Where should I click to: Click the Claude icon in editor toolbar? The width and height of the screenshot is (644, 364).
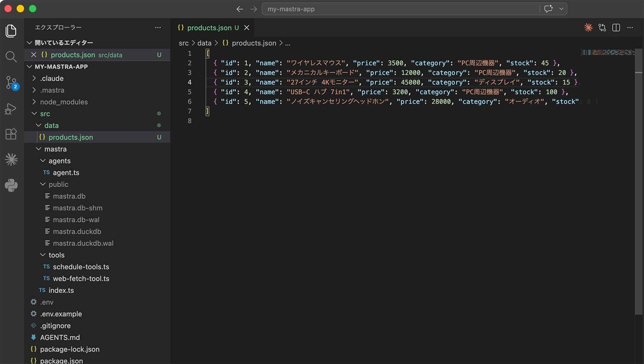tap(588, 28)
